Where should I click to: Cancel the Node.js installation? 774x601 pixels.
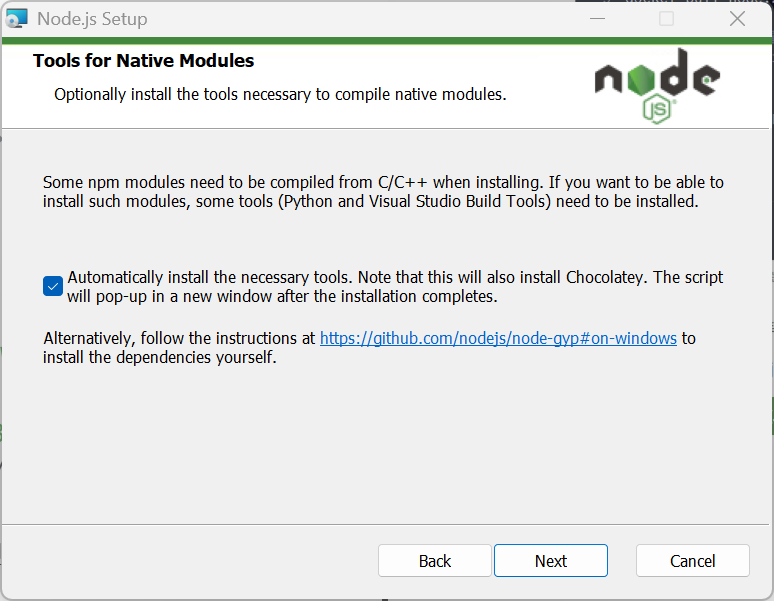(693, 561)
